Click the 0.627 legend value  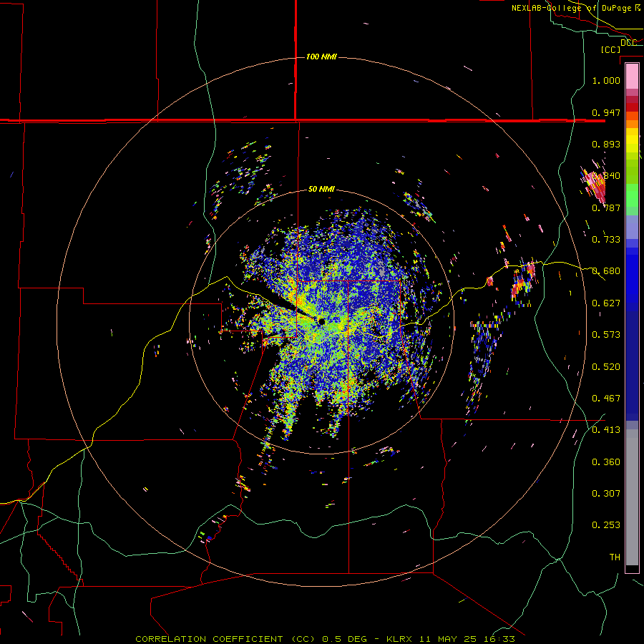coord(606,303)
